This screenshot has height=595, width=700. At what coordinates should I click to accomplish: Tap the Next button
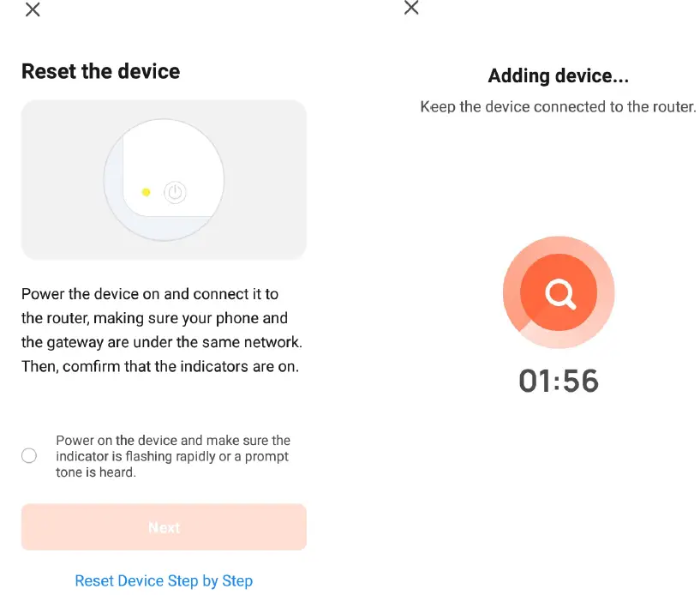(x=164, y=527)
